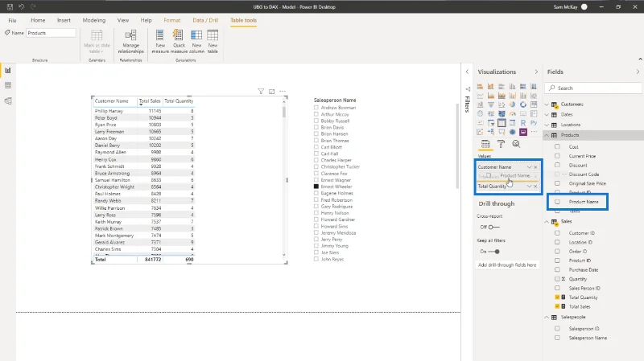Expand the Filters pane

coord(467,72)
